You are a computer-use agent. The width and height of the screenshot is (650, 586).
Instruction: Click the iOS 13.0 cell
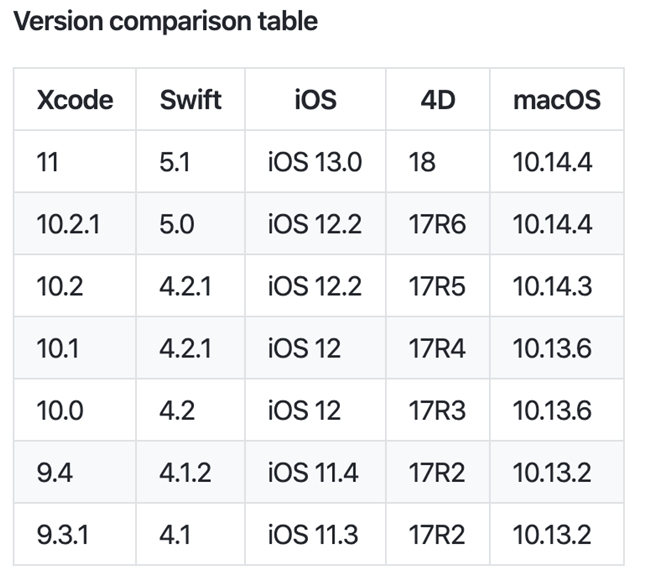(314, 162)
